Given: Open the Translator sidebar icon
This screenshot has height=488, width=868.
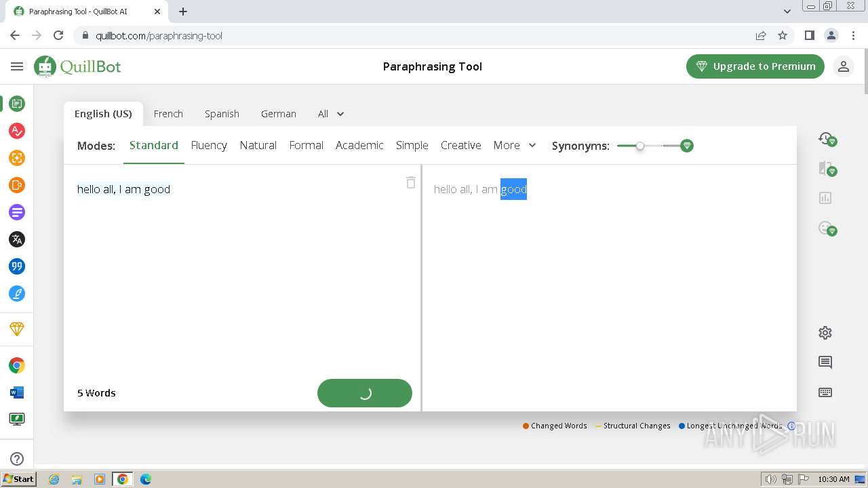Looking at the screenshot, I should [17, 239].
